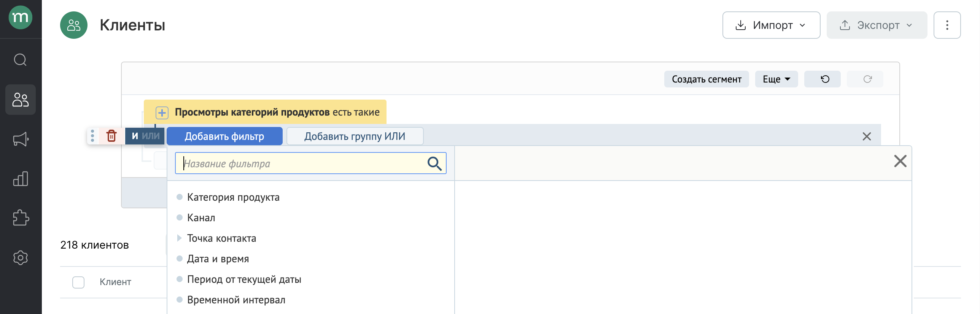Open the clients section sidebar icon
980x314 pixels.
tap(21, 100)
